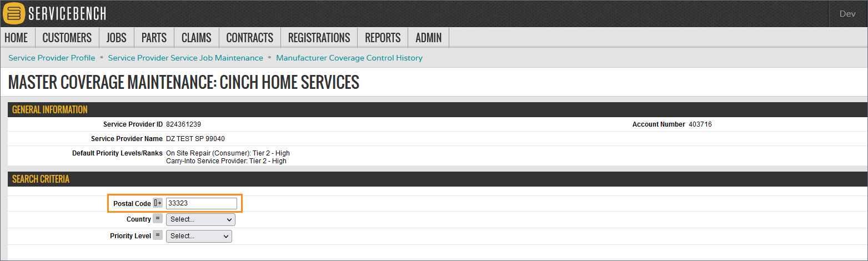Open the CONTRACTS menu
868x261 pixels.
(x=250, y=38)
